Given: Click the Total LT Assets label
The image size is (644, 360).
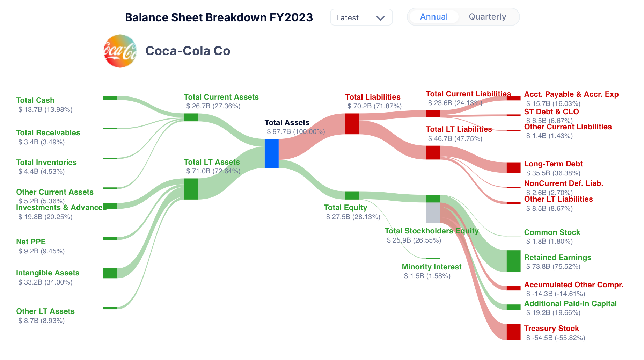Looking at the screenshot, I should pos(212,162).
